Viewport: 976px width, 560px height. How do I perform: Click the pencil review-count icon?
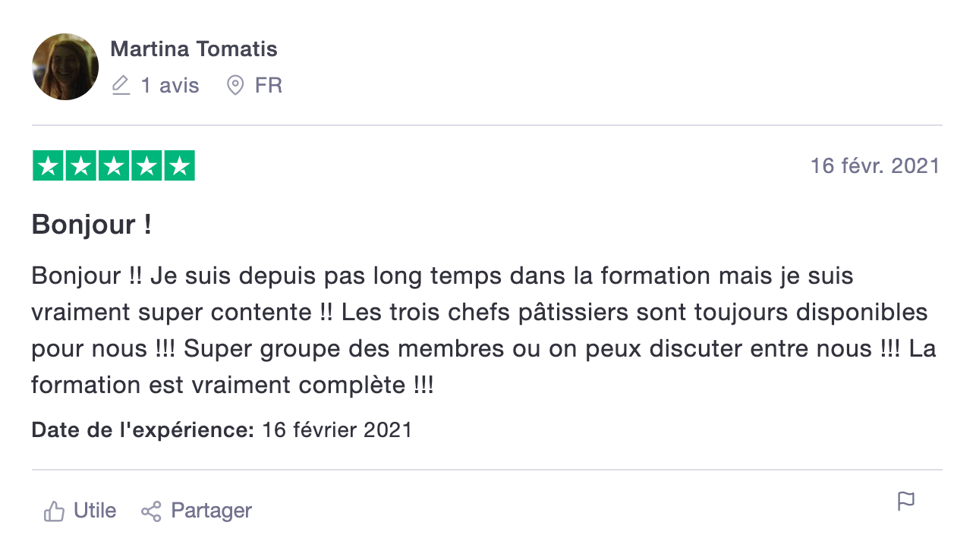click(x=121, y=85)
